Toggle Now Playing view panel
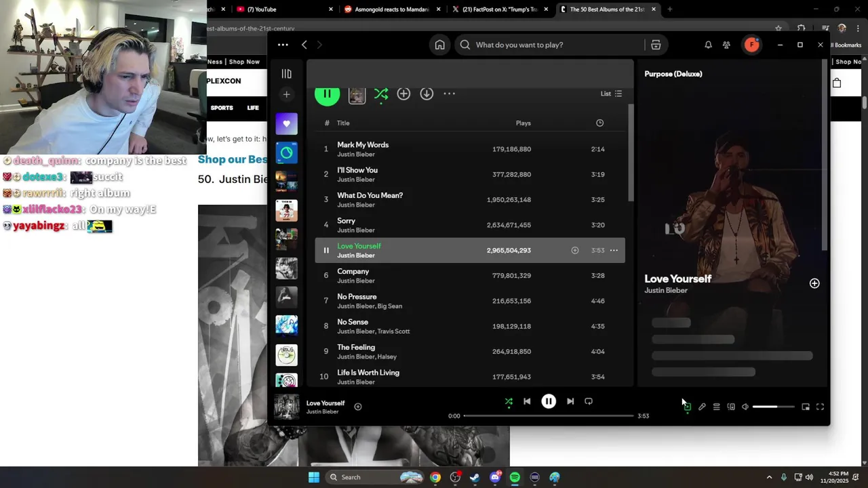The width and height of the screenshot is (868, 488). coord(687,407)
